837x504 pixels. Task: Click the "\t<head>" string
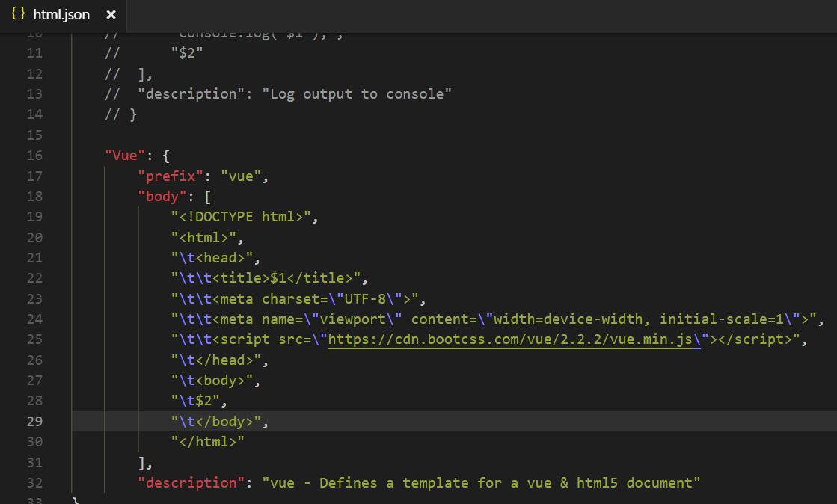[x=212, y=258]
